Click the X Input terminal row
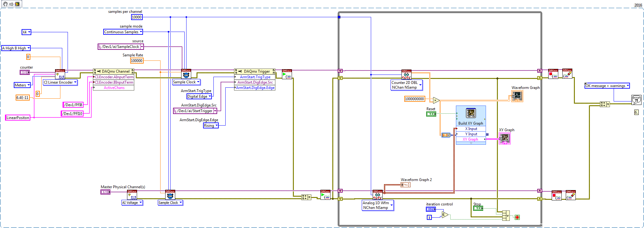The height and width of the screenshot is (228, 644). (x=471, y=129)
